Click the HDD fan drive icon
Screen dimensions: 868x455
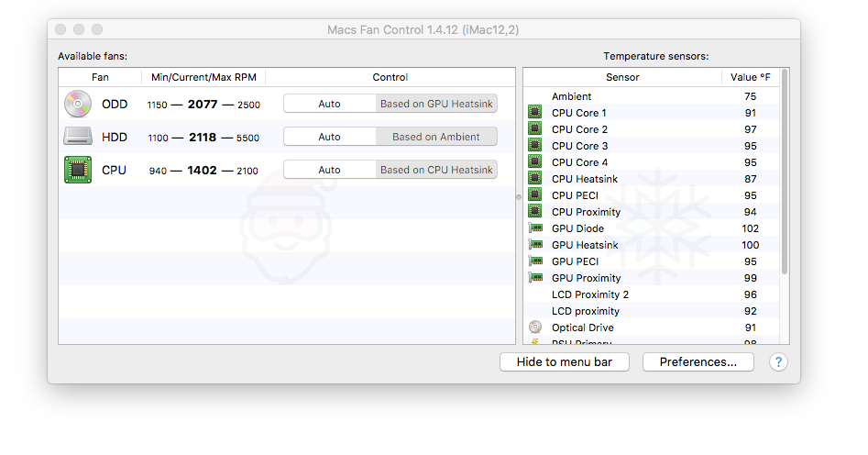point(78,137)
